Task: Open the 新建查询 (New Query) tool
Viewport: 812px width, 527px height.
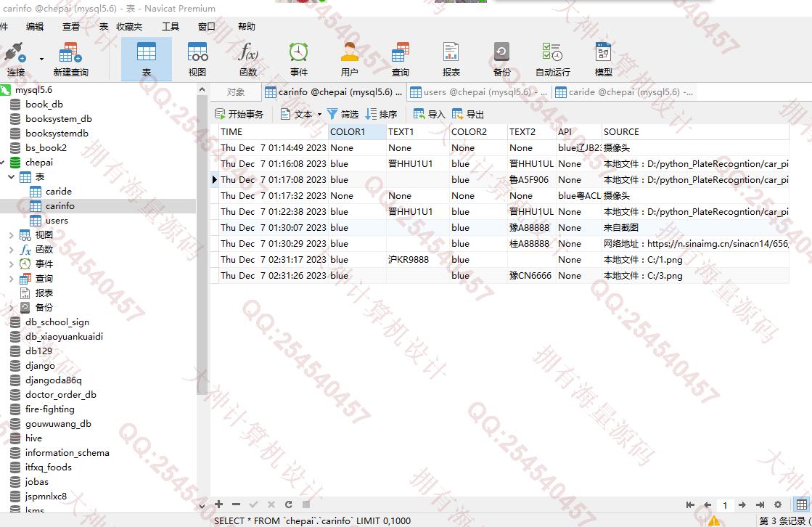Action: [70, 59]
